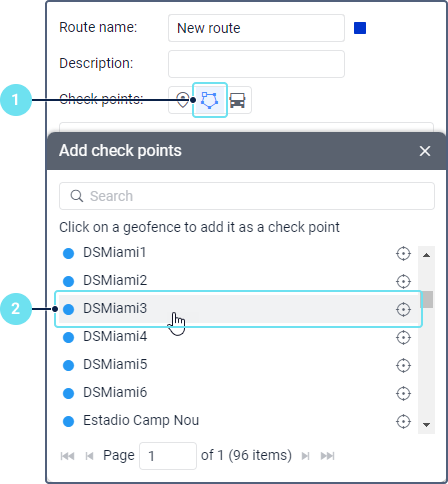The image size is (448, 484).
Task: Locate Estadio Camp Nou target icon
Action: [x=403, y=421]
